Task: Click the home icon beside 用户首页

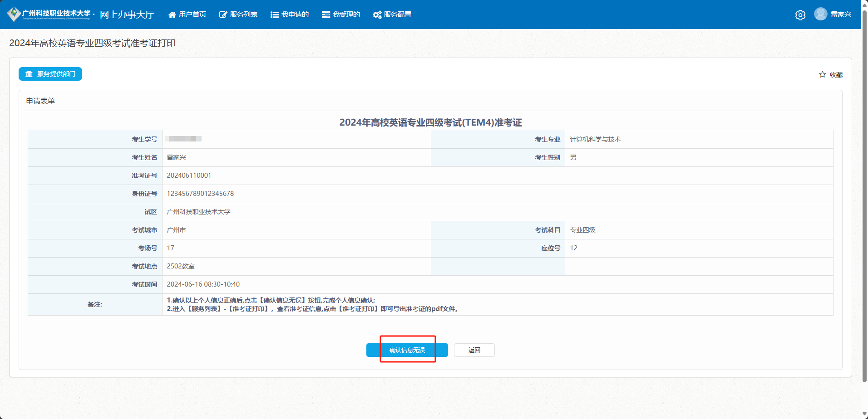Action: tap(172, 15)
